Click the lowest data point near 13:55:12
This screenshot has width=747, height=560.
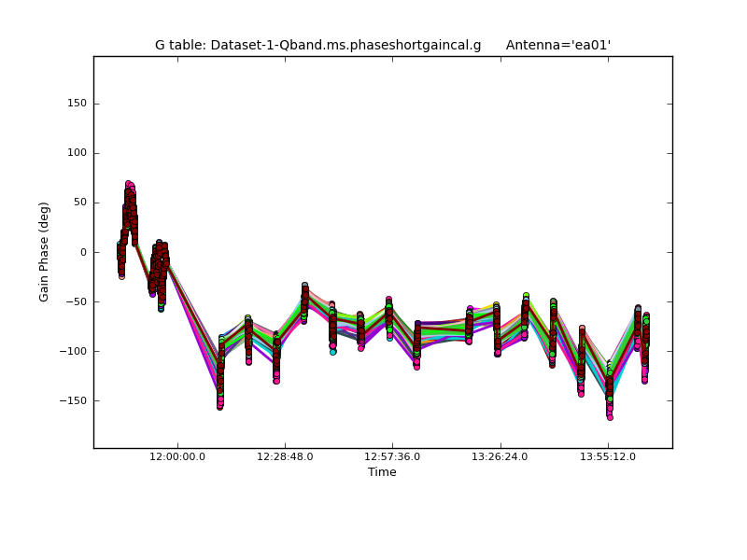610,416
